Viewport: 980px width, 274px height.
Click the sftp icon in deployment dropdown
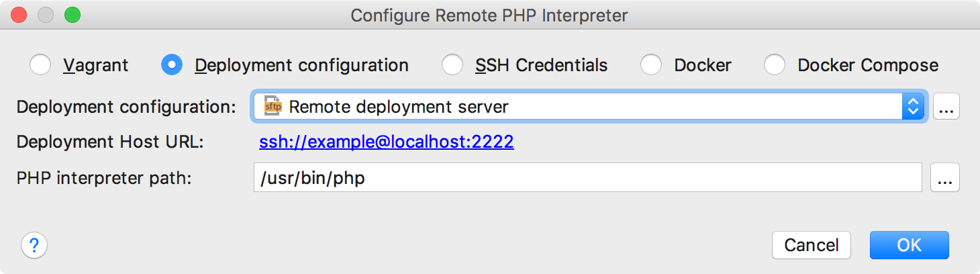(x=273, y=107)
